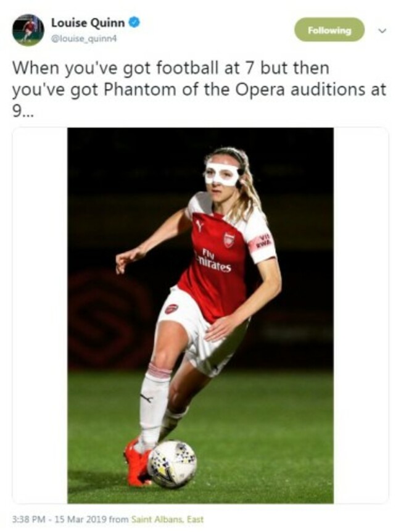The height and width of the screenshot is (532, 401).
Task: Open the attached footballer photo
Action: point(200,315)
